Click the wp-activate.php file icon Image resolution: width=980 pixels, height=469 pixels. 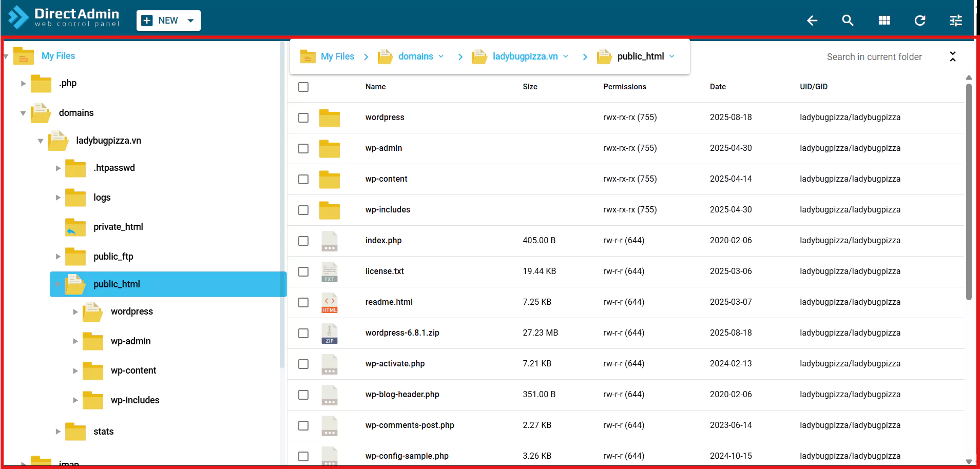coord(330,364)
